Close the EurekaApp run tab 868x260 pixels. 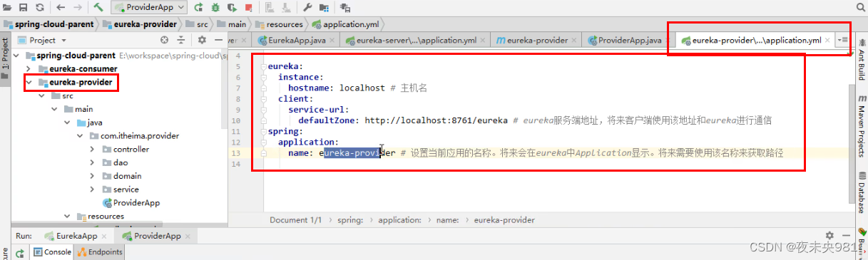(103, 236)
